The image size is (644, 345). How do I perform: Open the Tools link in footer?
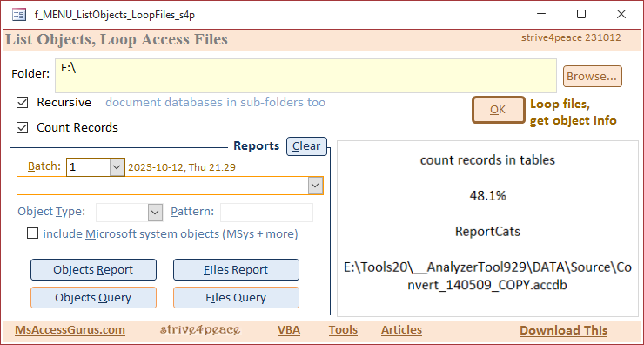coord(343,330)
